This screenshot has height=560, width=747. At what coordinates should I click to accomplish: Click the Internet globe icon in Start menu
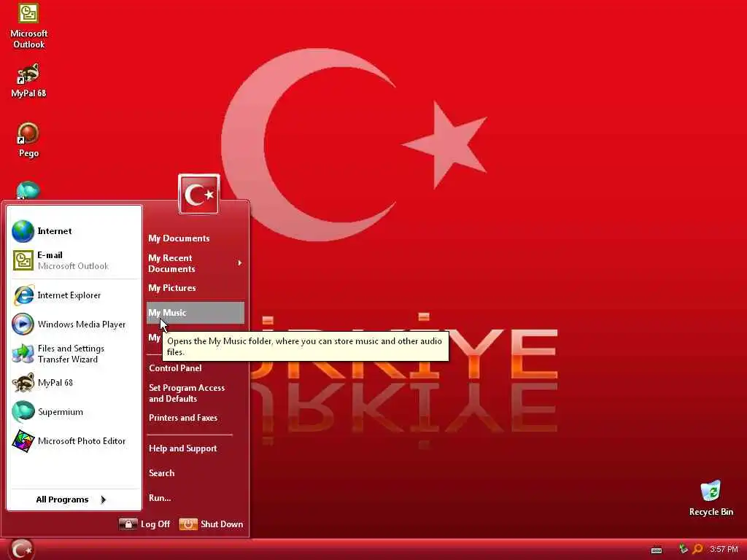23,231
